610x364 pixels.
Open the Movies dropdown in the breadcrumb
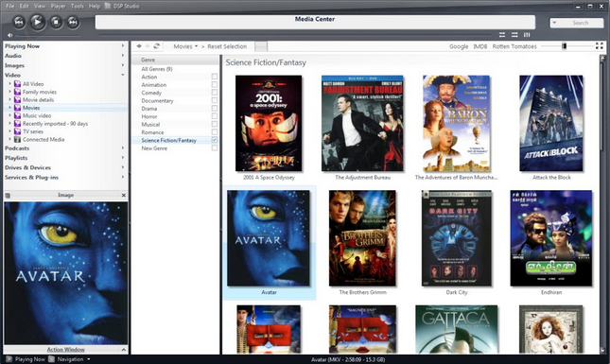[x=185, y=46]
